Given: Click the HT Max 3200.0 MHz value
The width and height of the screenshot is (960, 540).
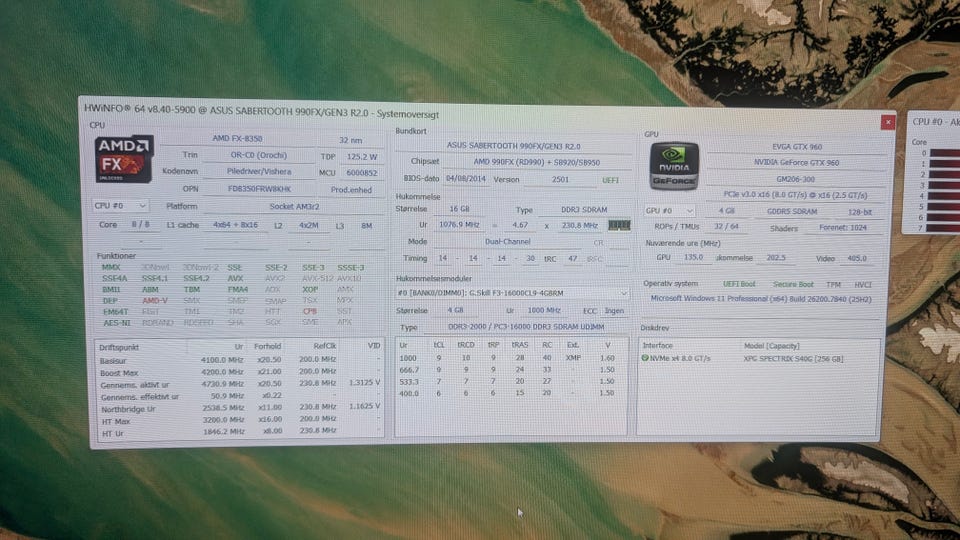Looking at the screenshot, I should tap(222, 419).
